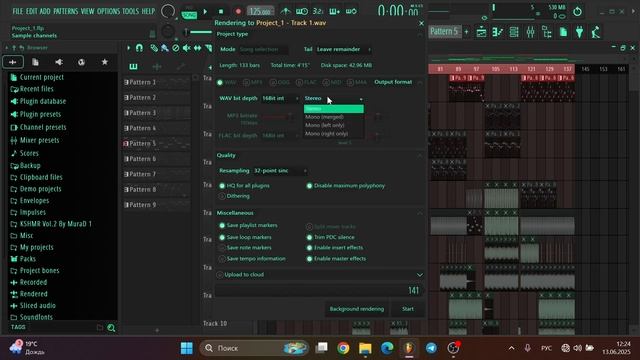The height and width of the screenshot is (360, 640).
Task: Arm recording with the record button
Action: pos(238,11)
